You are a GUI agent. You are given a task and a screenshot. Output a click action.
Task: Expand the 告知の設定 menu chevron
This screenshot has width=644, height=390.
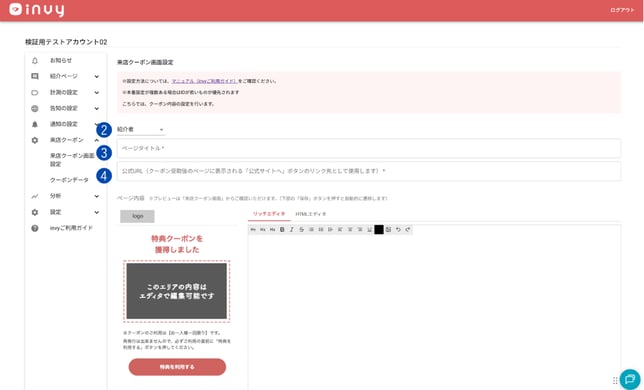tap(97, 108)
